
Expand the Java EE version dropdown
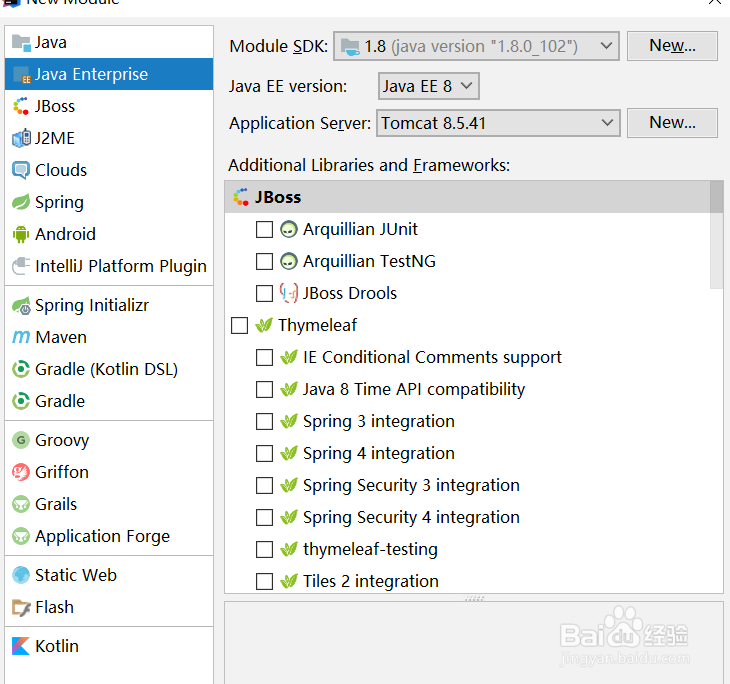(429, 86)
